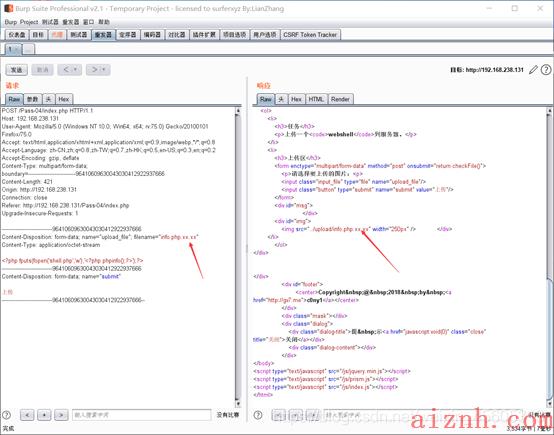The width and height of the screenshot is (554, 435).
Task: Click the Referer header line in request
Action: (65, 205)
